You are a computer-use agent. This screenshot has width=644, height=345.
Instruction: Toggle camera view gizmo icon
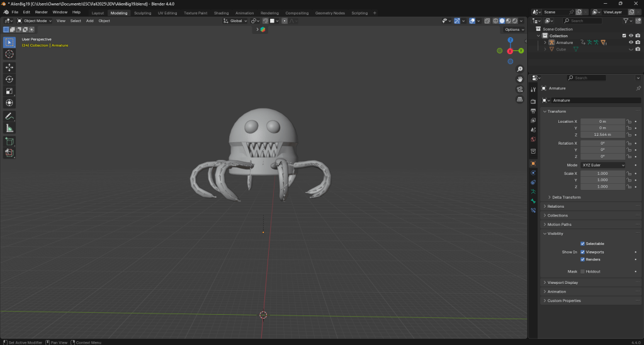[x=520, y=89]
